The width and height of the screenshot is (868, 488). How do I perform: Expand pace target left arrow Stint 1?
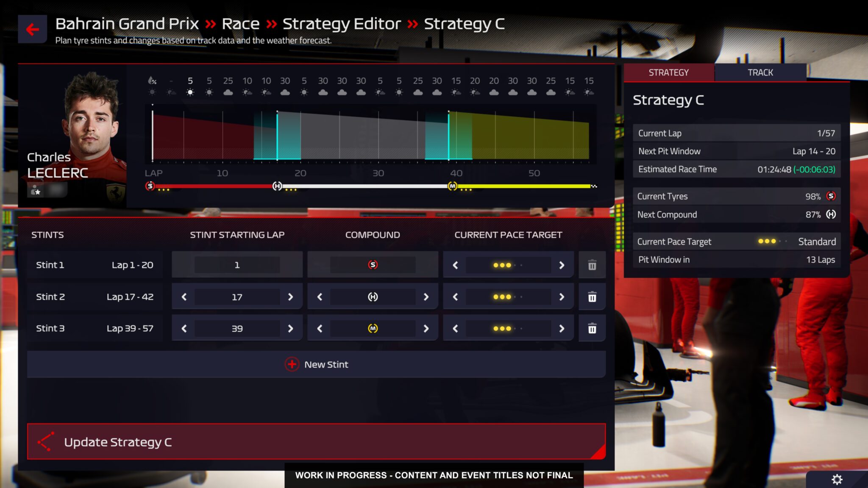click(456, 265)
